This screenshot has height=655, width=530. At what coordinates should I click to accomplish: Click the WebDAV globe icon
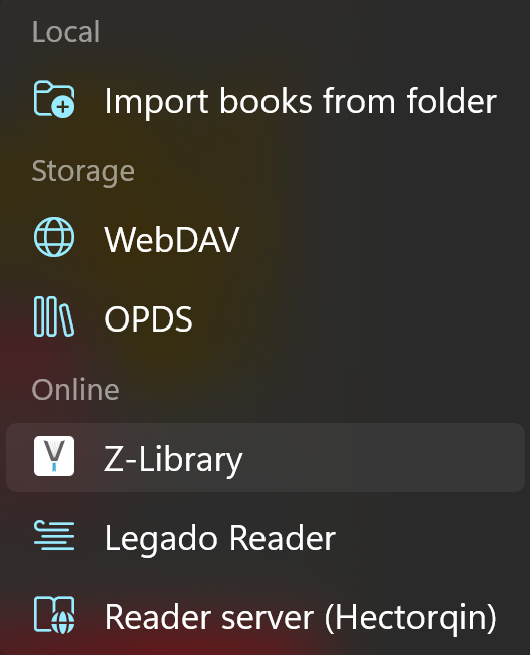click(x=54, y=237)
